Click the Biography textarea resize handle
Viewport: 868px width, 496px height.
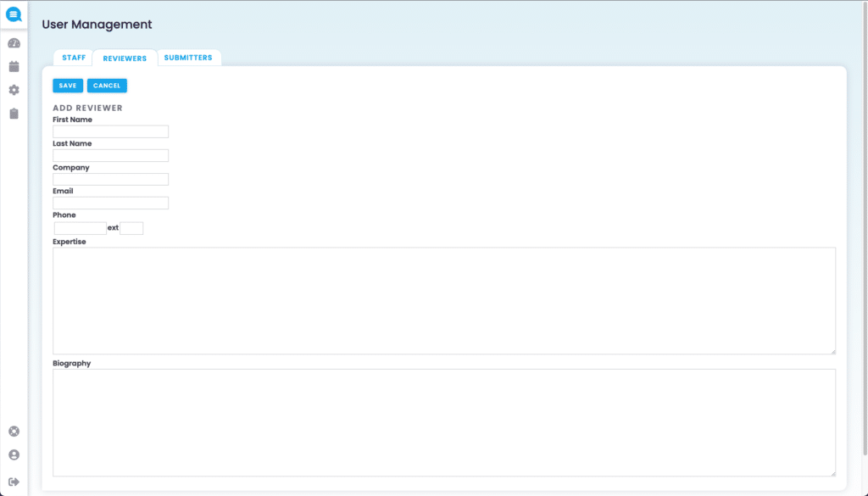[x=832, y=473]
